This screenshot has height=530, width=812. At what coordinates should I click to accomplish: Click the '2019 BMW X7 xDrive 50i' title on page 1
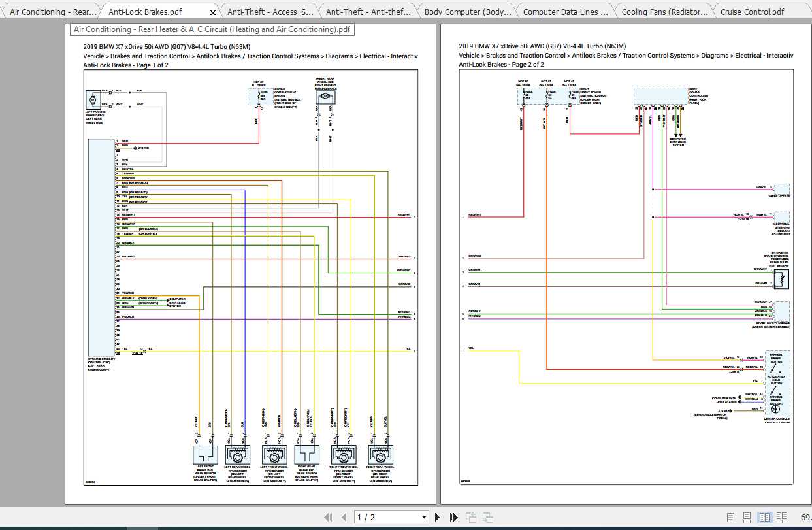coord(167,46)
